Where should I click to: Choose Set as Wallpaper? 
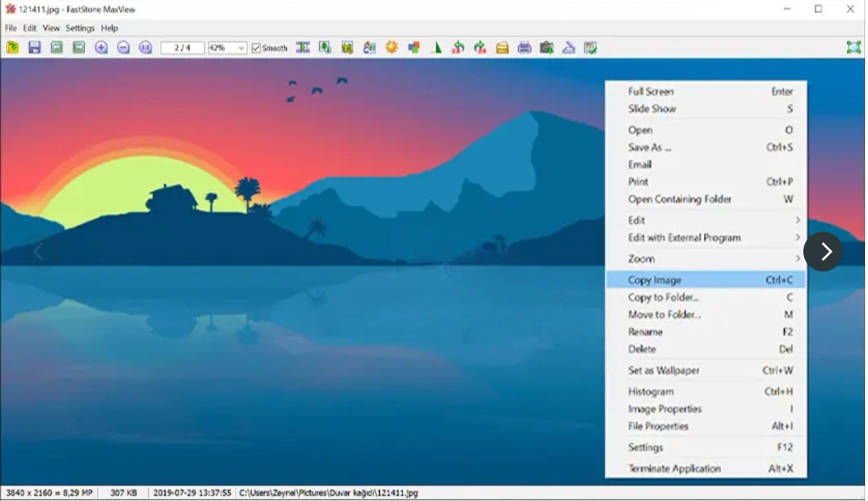[706, 370]
